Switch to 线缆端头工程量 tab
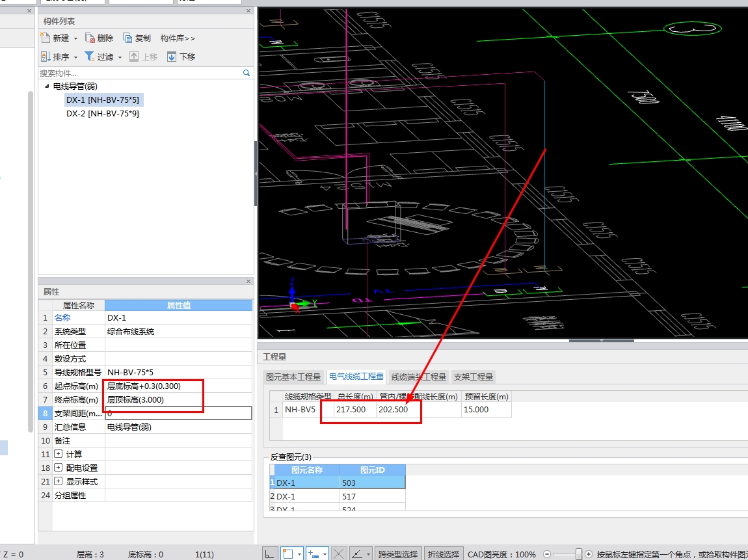Viewport: 748px width, 560px height. (418, 377)
